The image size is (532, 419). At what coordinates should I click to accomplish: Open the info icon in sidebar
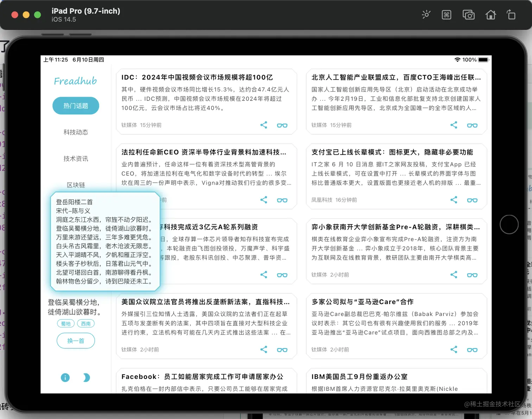pos(65,377)
